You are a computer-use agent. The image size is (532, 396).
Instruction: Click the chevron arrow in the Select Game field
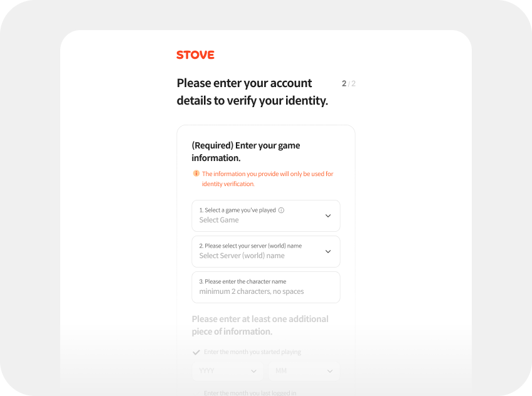pos(327,216)
